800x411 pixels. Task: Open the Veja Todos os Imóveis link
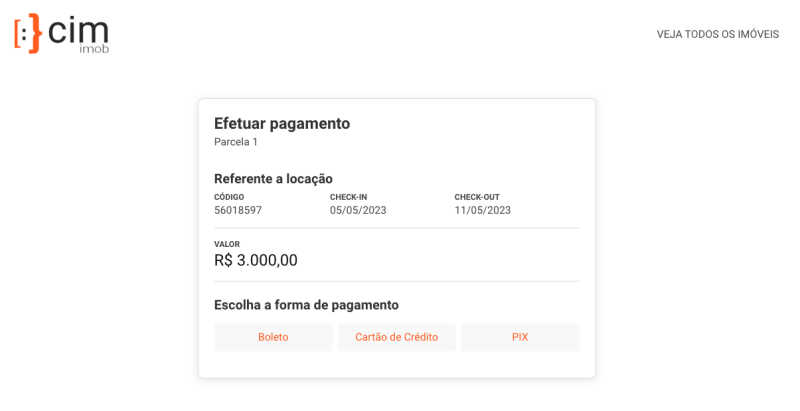pos(717,34)
